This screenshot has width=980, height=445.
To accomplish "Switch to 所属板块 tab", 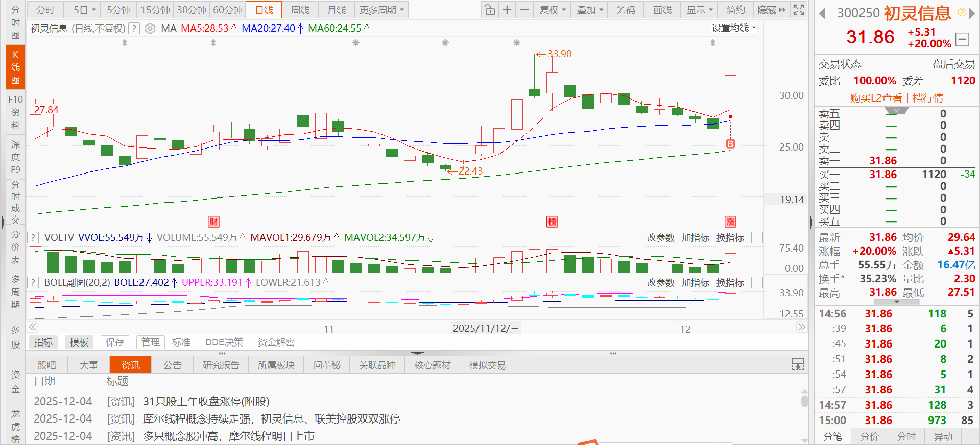I will pyautogui.click(x=276, y=365).
